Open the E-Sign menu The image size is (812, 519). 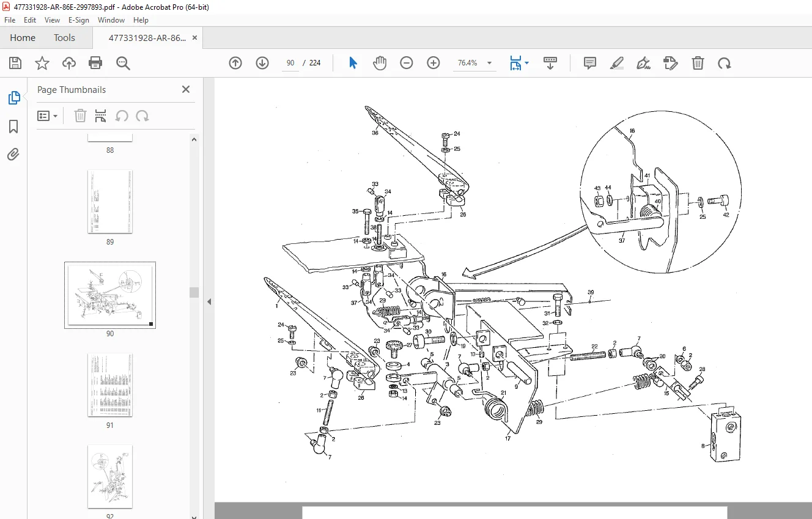(x=79, y=20)
